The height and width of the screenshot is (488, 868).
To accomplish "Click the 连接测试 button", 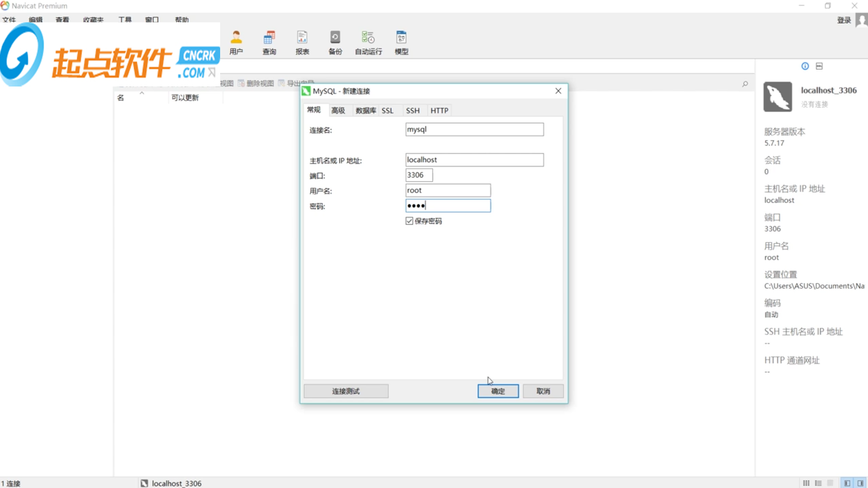I will [x=346, y=391].
